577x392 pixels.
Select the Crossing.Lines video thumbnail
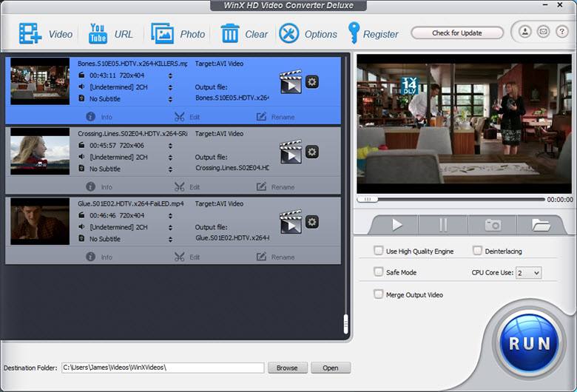(x=40, y=151)
